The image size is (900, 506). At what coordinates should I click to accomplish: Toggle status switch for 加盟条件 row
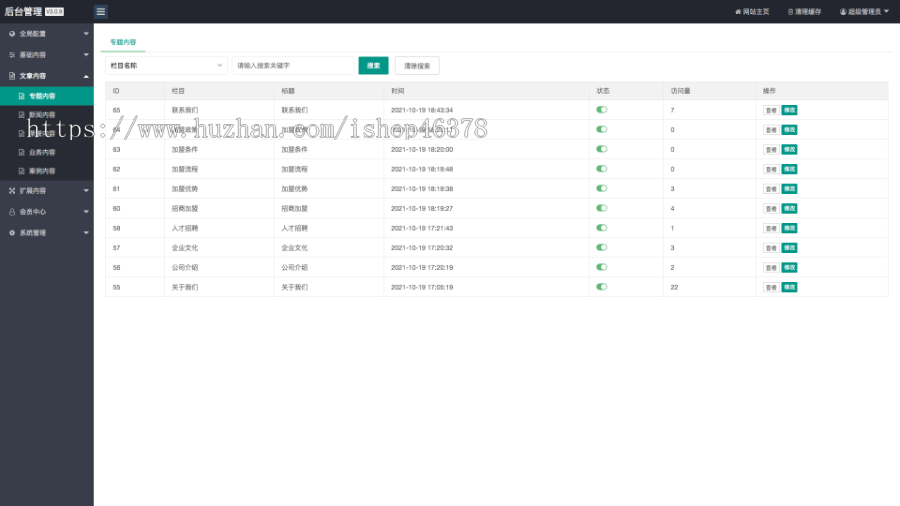pyautogui.click(x=602, y=149)
